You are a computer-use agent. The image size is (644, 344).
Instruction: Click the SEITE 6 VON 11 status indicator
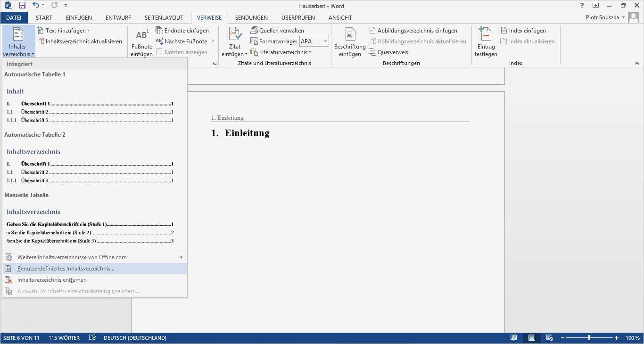[22, 338]
